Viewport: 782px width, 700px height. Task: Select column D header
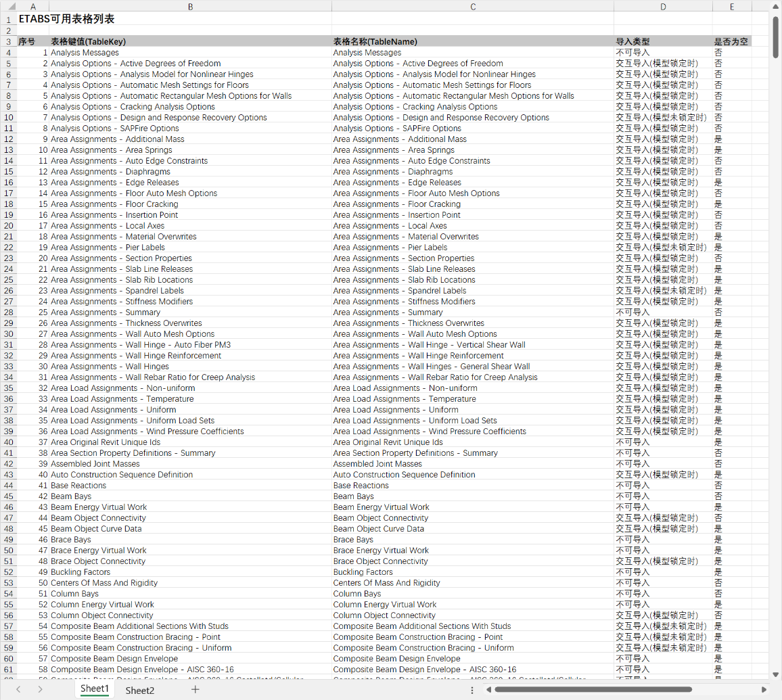663,7
